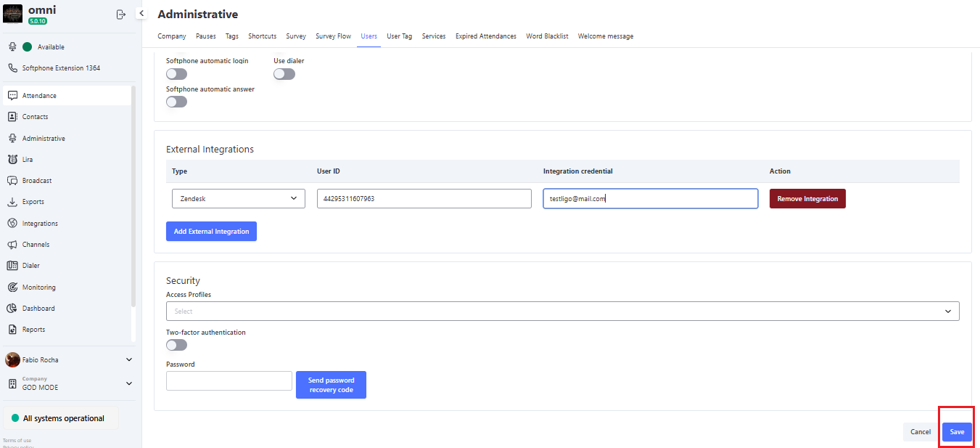Click the Attendance chat icon
Screen dimensions: 980x448
click(12, 95)
